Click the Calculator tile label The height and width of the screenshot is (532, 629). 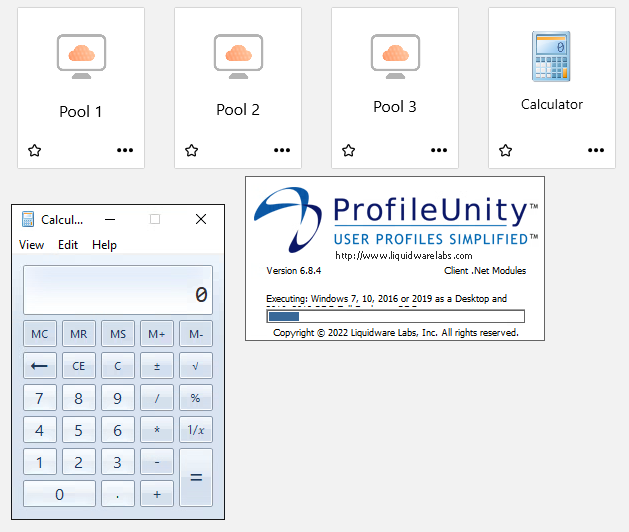point(552,104)
